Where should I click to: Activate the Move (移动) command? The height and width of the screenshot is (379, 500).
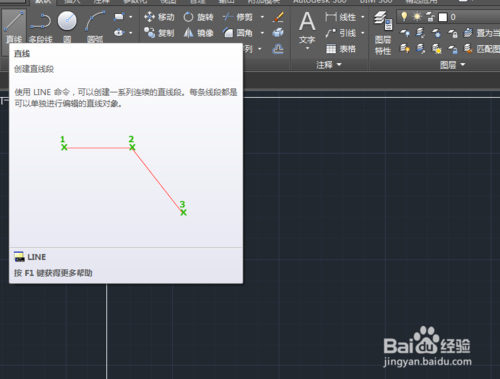[159, 17]
